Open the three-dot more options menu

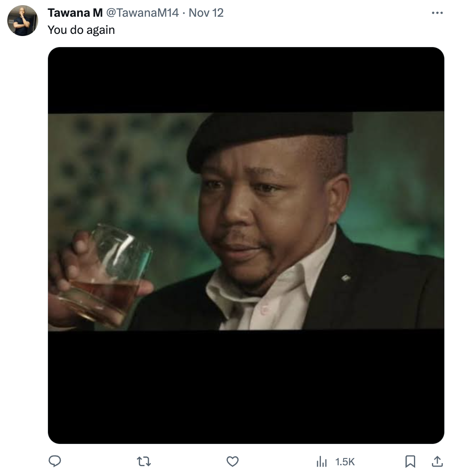point(437,13)
